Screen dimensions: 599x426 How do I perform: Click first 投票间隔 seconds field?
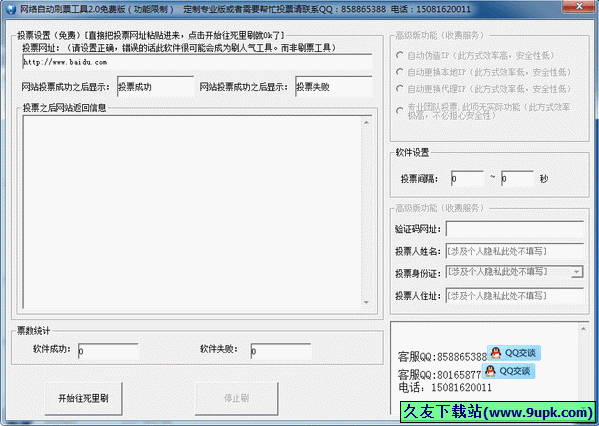coord(467,178)
